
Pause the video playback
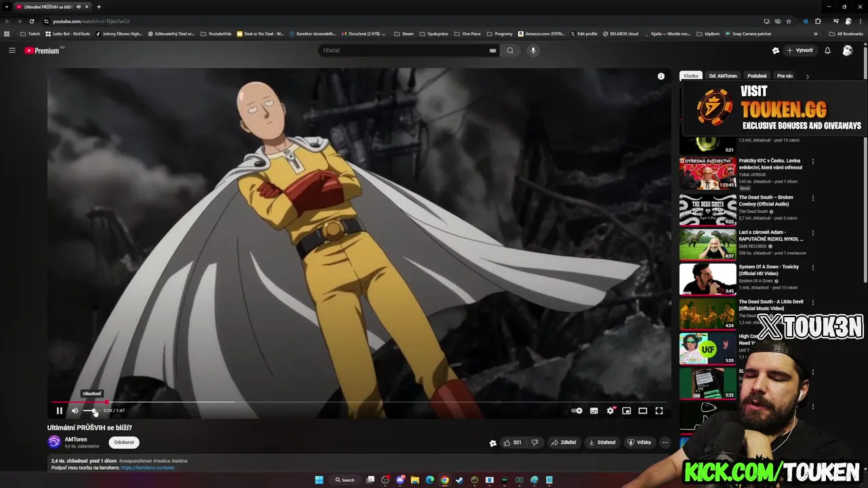click(x=59, y=411)
